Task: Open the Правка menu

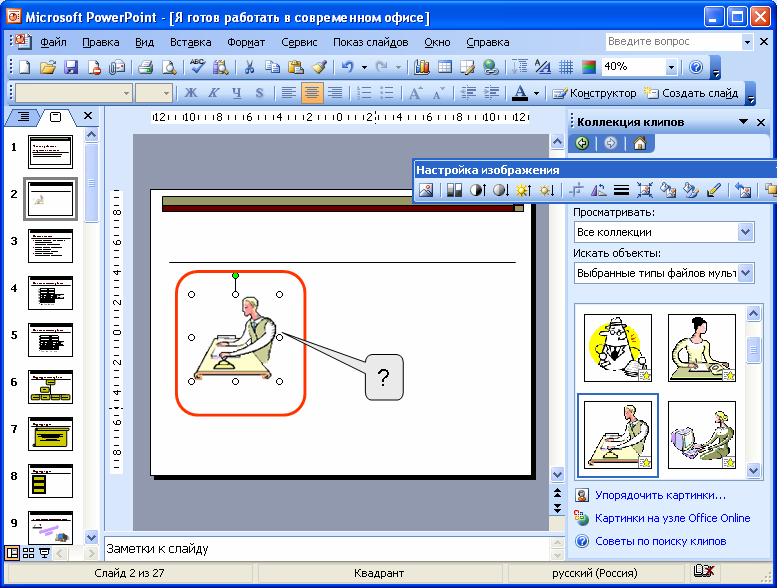Action: point(101,42)
